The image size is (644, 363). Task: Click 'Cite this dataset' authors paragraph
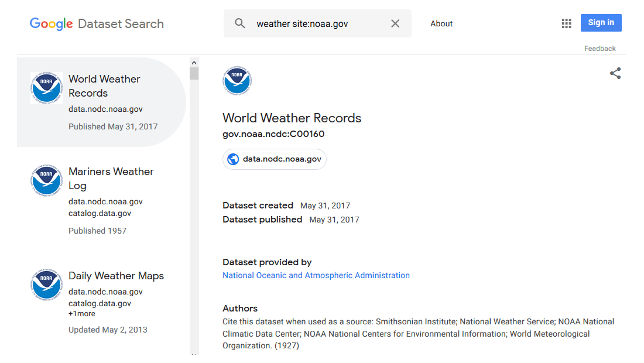pos(419,334)
